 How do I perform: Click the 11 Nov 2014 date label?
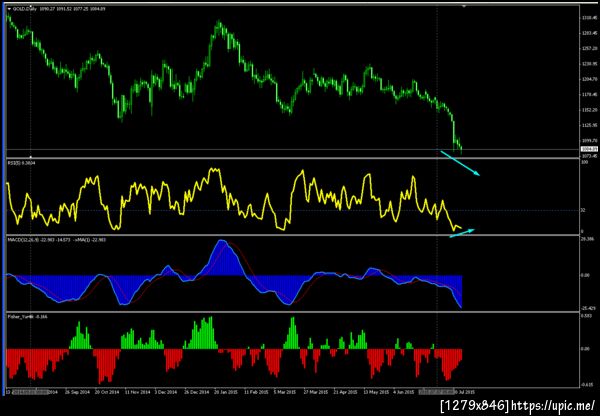pos(138,392)
